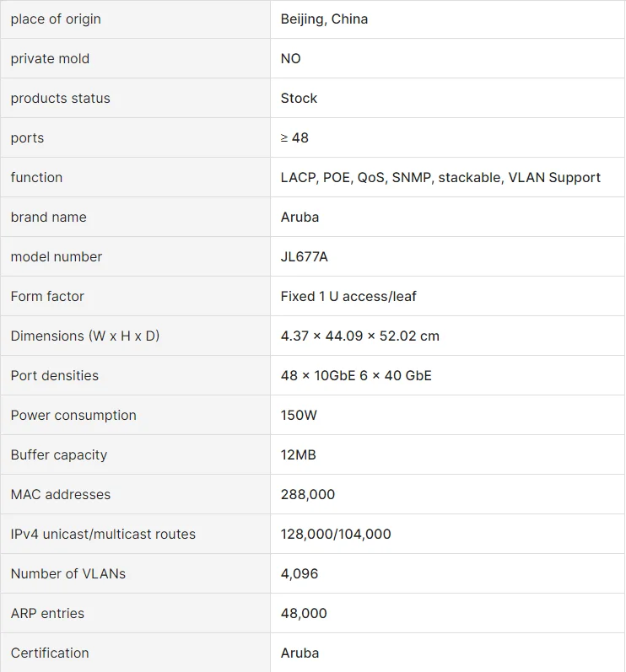Select the '288,000' MAC addresses value
Screen dimensions: 626x672
click(308, 494)
